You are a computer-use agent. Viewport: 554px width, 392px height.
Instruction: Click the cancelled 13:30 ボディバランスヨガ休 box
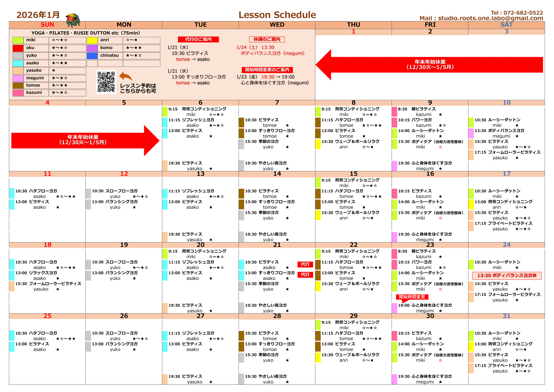(506, 275)
